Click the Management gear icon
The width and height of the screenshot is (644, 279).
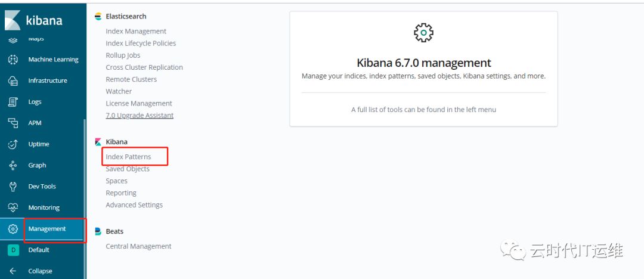[x=13, y=229]
